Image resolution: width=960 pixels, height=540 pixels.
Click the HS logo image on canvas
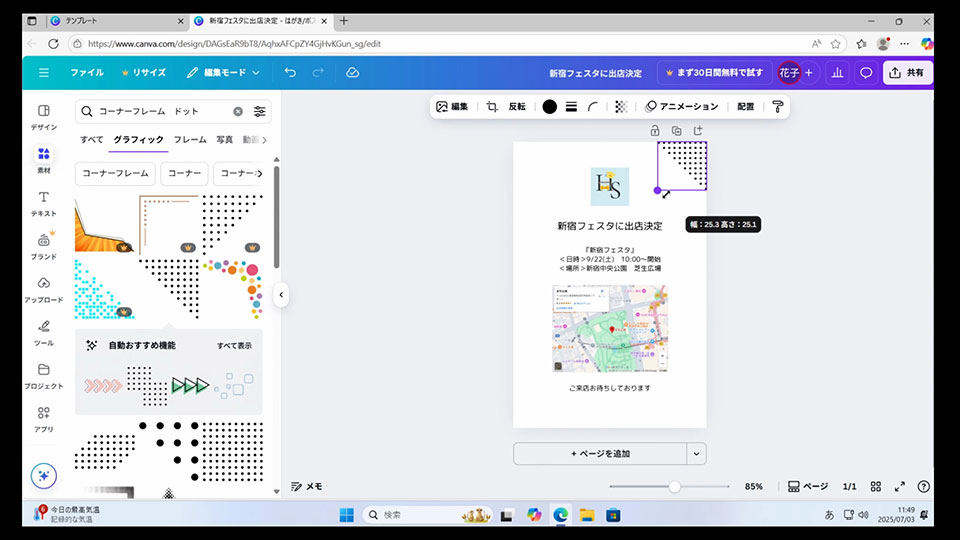coord(610,186)
